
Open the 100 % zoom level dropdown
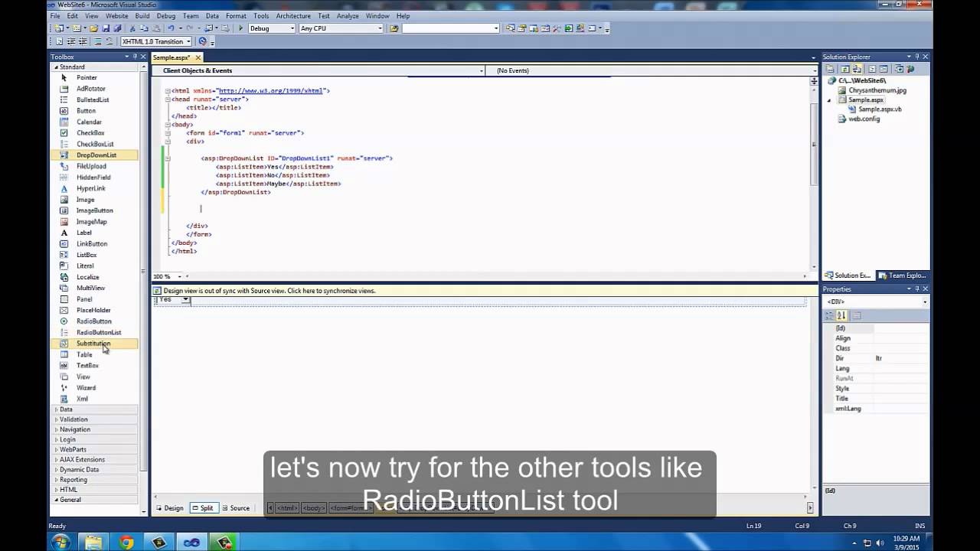pyautogui.click(x=167, y=276)
